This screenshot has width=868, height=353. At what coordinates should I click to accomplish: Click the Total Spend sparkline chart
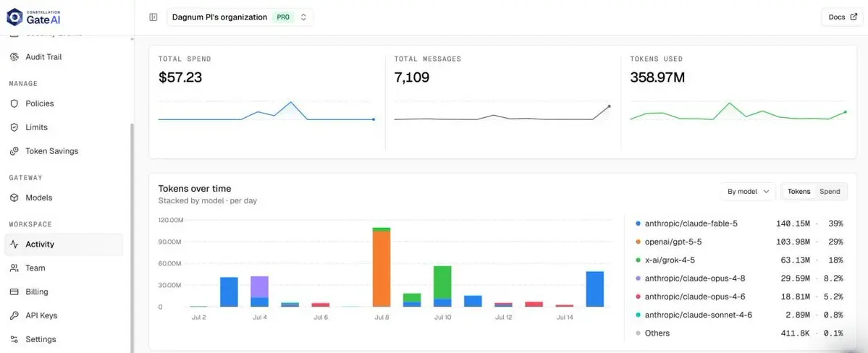click(x=267, y=111)
